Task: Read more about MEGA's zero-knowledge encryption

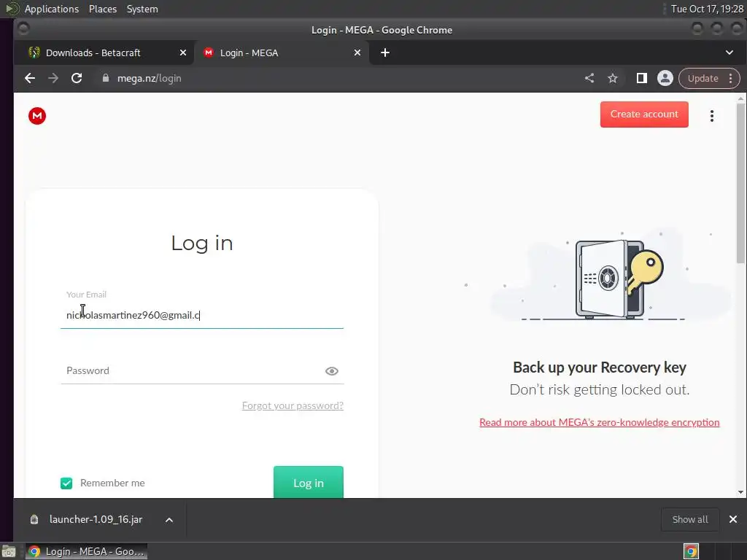Action: point(600,422)
